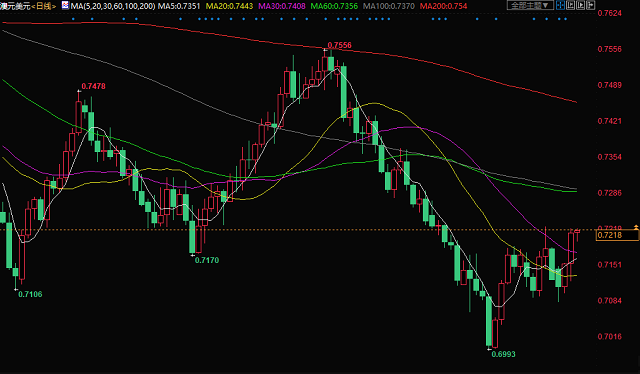The height and width of the screenshot is (374, 640).
Task: Click the 0.7556 high price marker
Action: pos(339,45)
